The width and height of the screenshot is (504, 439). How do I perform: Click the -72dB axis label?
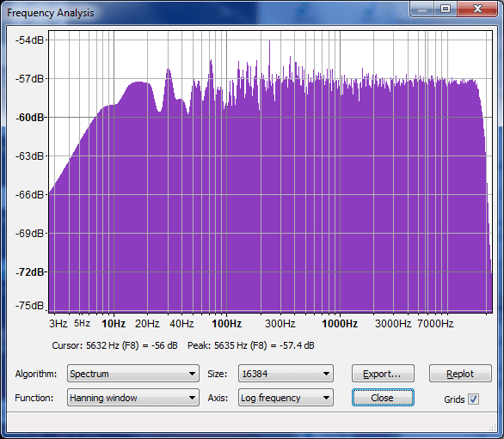click(29, 272)
